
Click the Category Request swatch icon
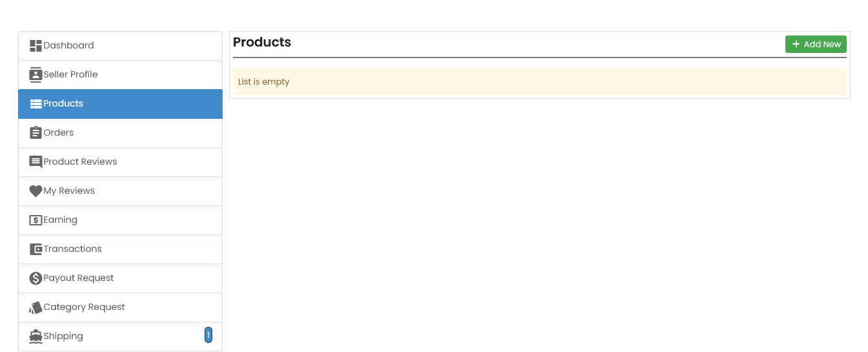[35, 307]
